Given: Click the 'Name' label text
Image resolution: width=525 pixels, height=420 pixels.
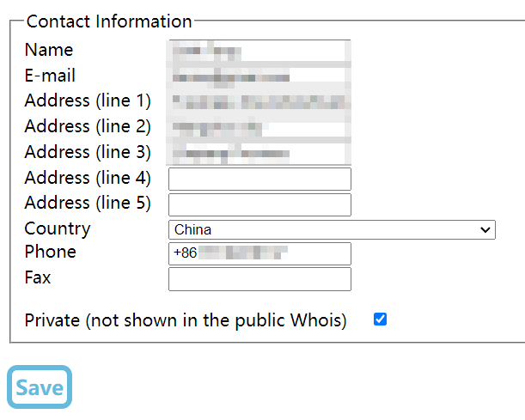Looking at the screenshot, I should 49,50.
